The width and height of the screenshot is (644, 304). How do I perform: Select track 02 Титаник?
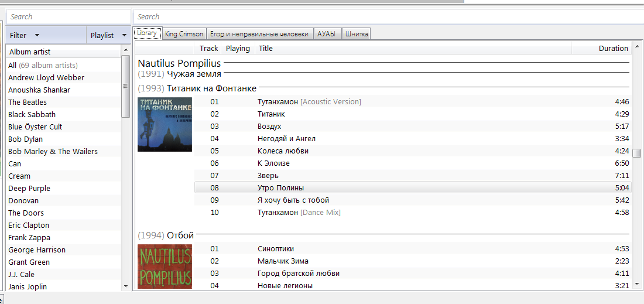413,114
